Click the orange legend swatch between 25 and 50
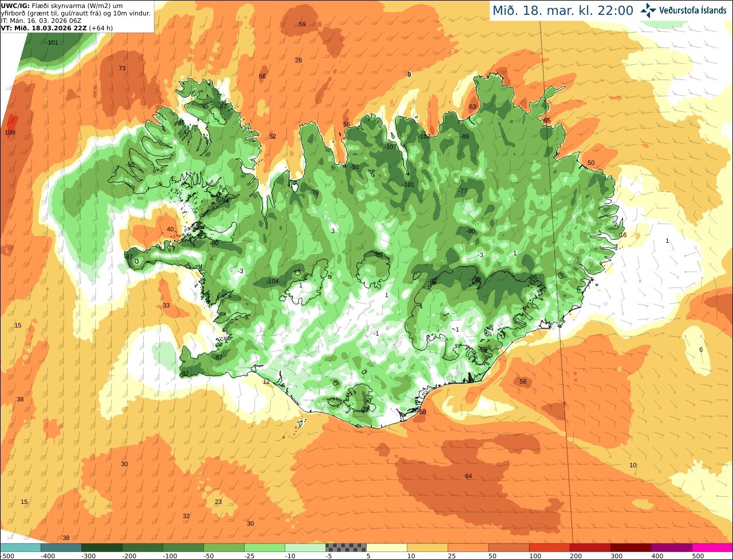 point(468,547)
